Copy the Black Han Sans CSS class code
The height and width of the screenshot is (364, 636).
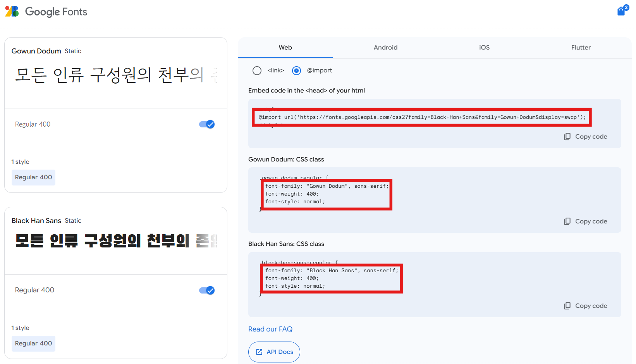point(586,306)
